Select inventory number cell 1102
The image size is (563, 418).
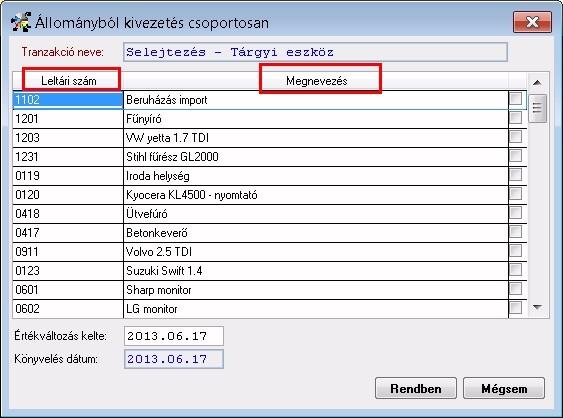pos(68,100)
